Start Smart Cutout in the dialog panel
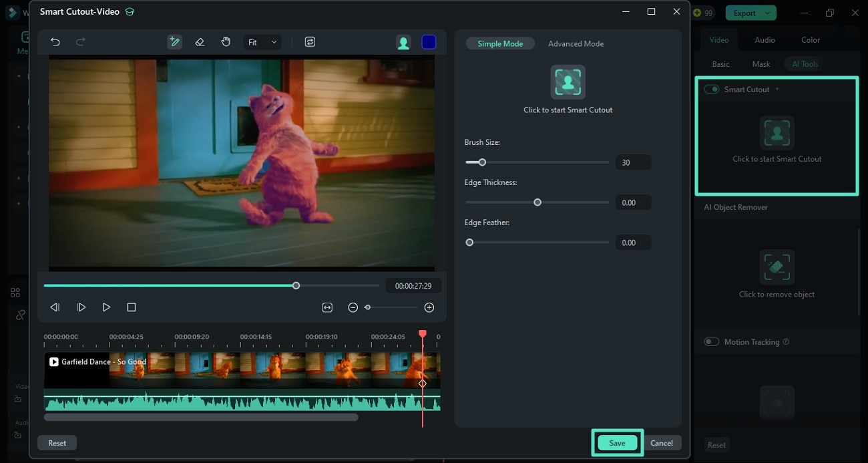The image size is (868, 463). 568,82
